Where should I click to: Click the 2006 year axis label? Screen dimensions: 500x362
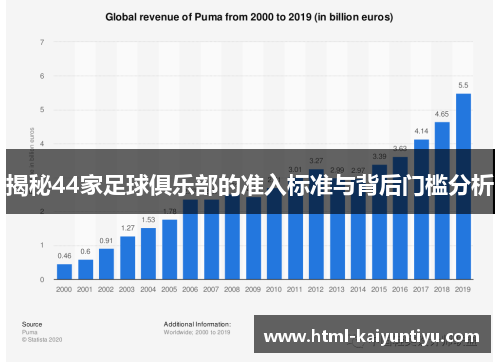pos(190,289)
